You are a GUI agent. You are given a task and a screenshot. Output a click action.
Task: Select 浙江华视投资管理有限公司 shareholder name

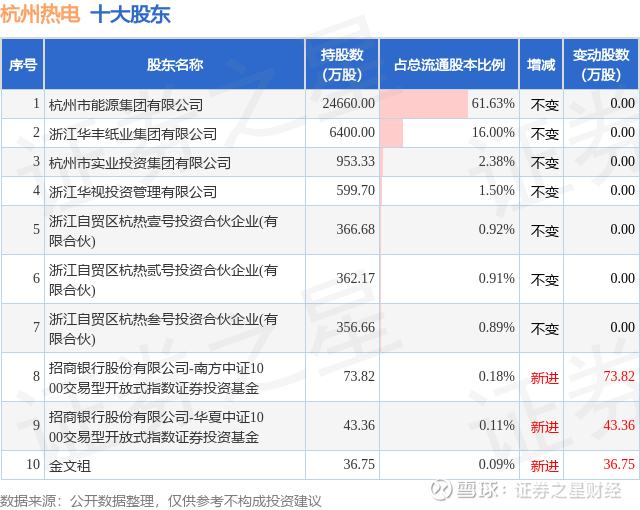point(133,191)
